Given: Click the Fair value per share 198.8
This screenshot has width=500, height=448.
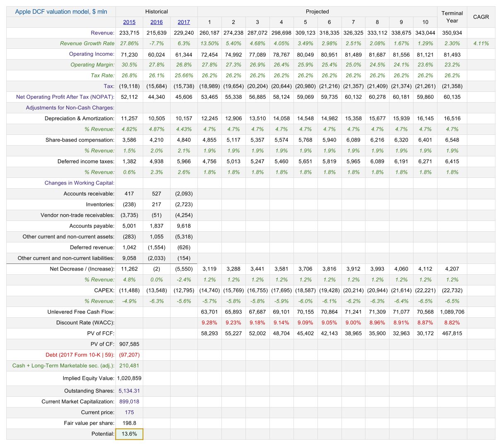Looking at the screenshot, I should 129,423.
